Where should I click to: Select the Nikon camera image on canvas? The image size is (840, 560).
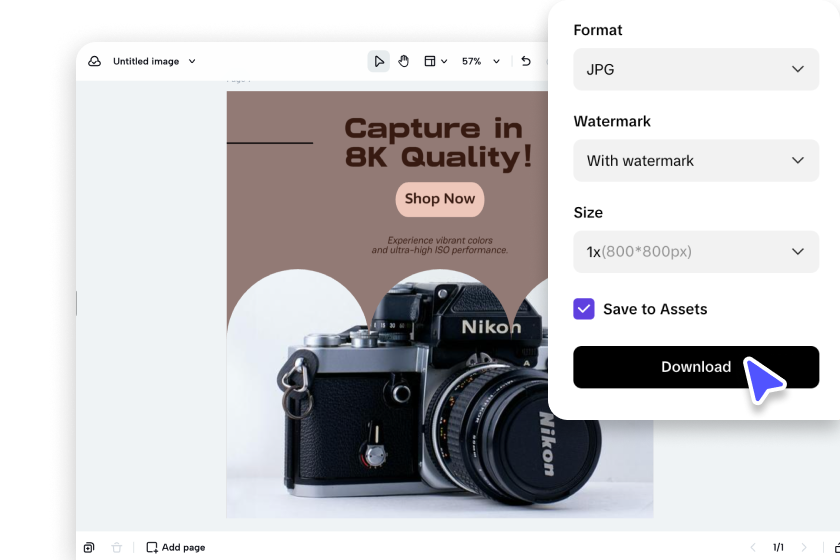pyautogui.click(x=440, y=394)
